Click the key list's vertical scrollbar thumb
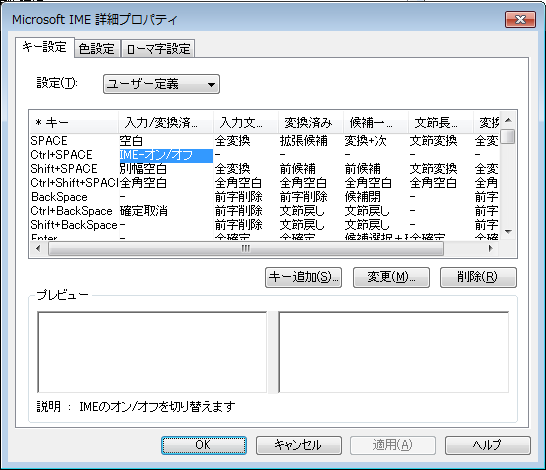 pos(508,136)
